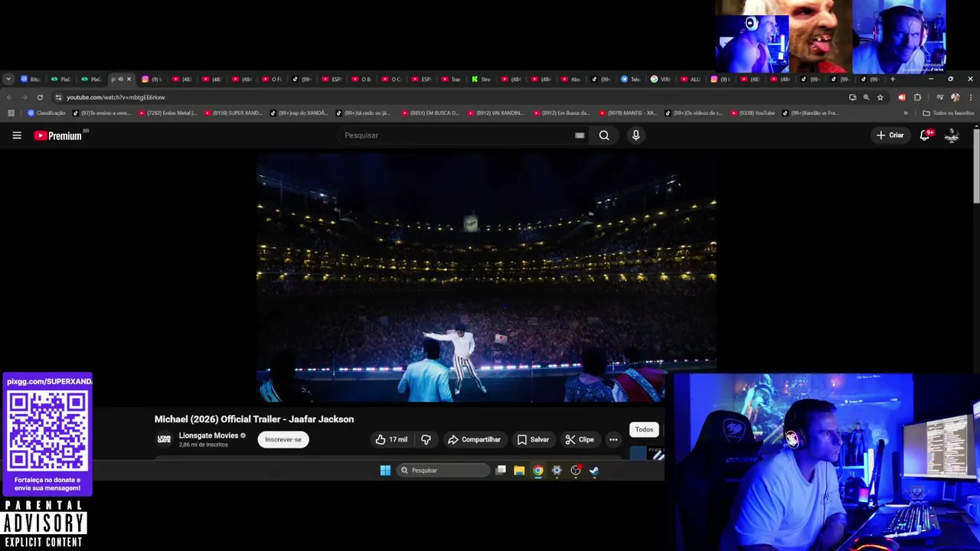Switch to the Google VIRI tab

[x=660, y=79]
